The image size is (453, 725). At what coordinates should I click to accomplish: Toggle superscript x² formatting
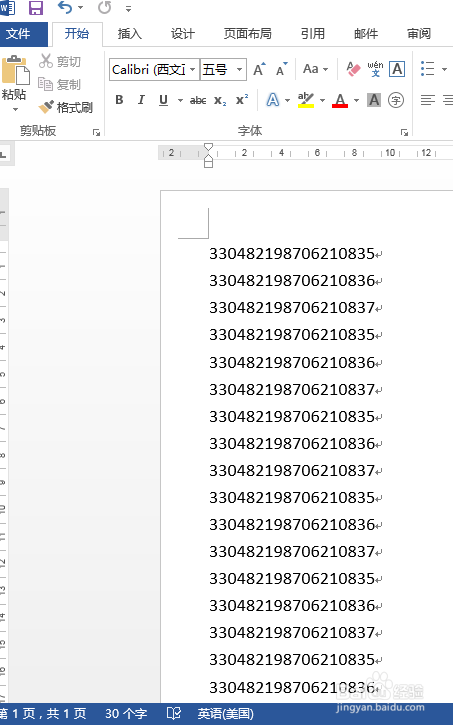point(242,100)
